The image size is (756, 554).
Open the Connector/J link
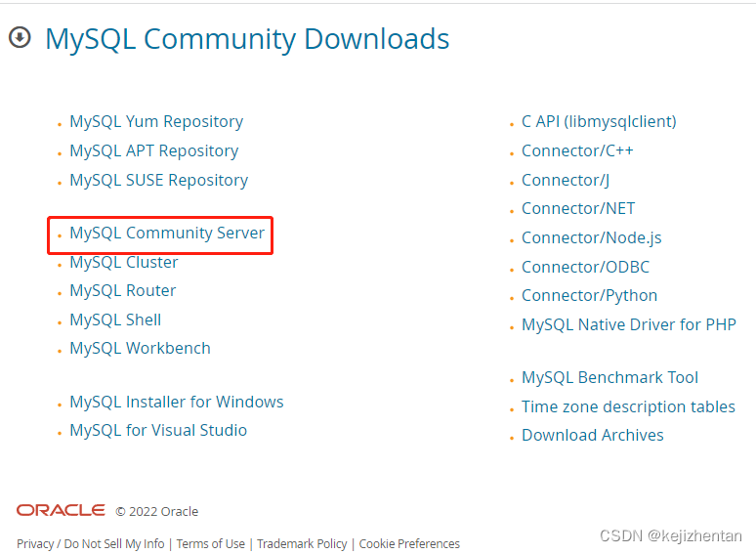pyautogui.click(x=566, y=180)
